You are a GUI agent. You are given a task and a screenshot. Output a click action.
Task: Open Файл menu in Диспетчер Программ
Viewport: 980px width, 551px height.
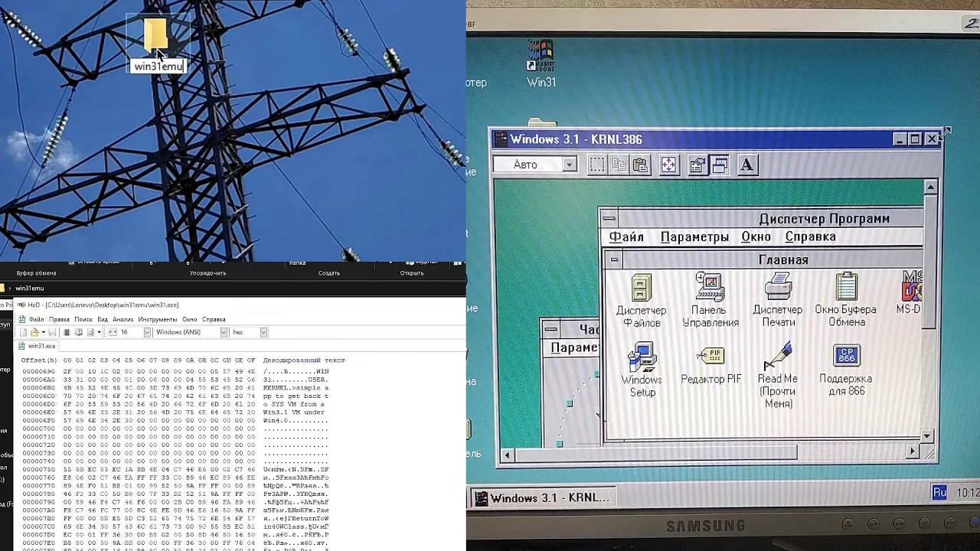coord(626,237)
